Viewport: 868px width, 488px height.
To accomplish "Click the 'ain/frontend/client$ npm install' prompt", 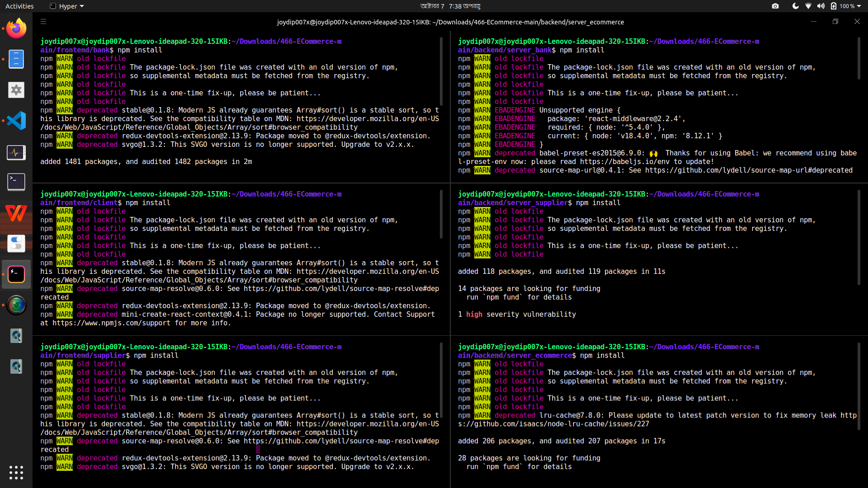I will (105, 203).
